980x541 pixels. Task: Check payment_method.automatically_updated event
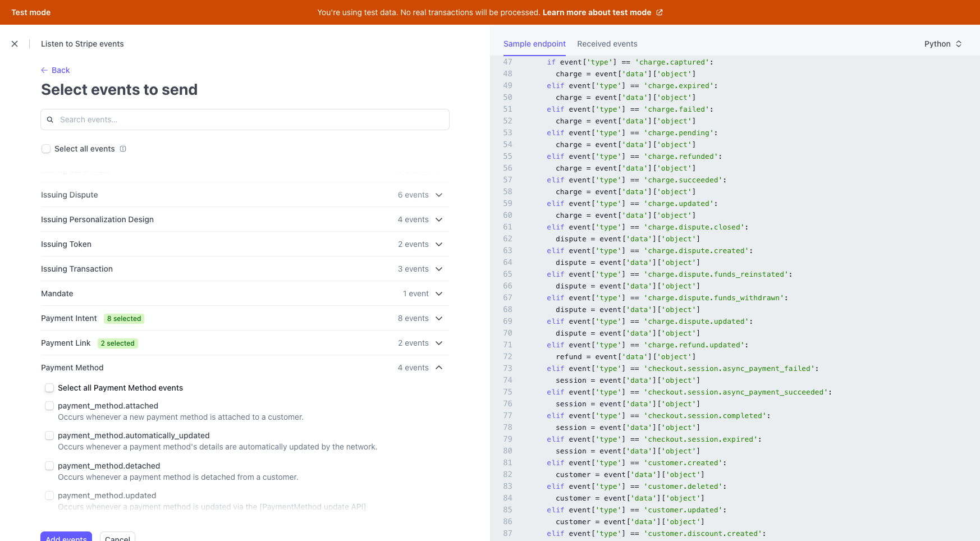[x=49, y=435]
